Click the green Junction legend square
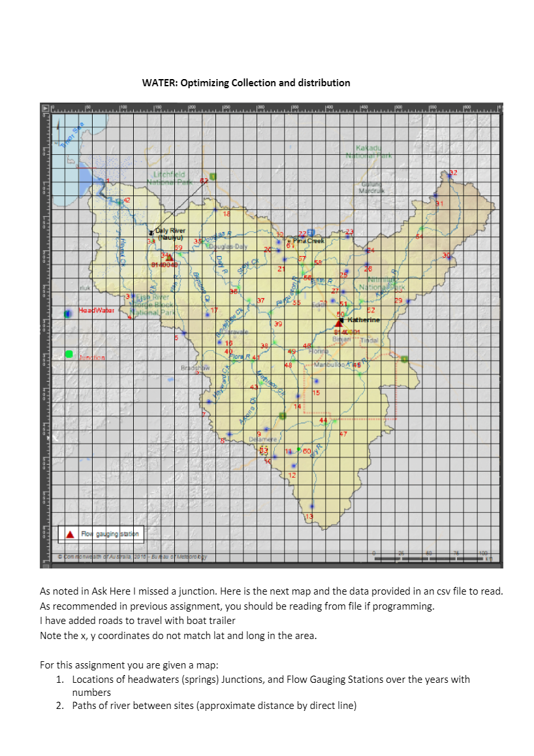The width and height of the screenshot is (534, 756). (69, 354)
